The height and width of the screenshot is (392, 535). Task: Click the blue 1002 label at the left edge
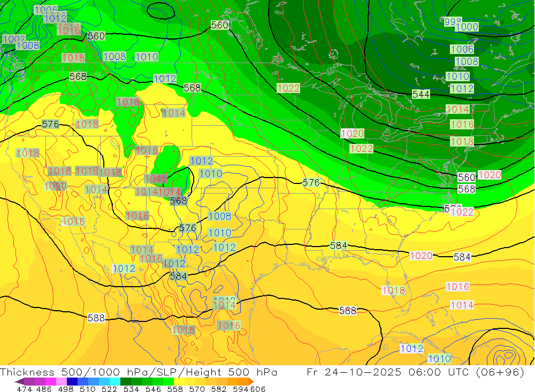[x=13, y=39]
